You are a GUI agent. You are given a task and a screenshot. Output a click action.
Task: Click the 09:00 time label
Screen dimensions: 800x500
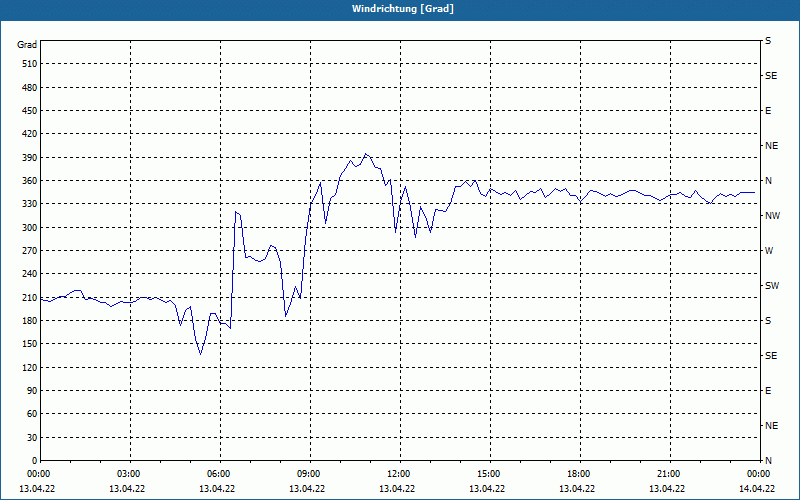pos(310,474)
